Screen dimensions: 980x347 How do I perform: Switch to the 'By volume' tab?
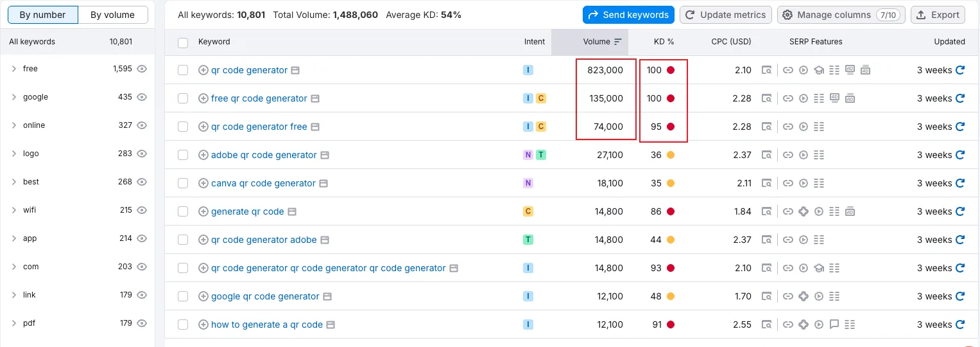click(113, 15)
